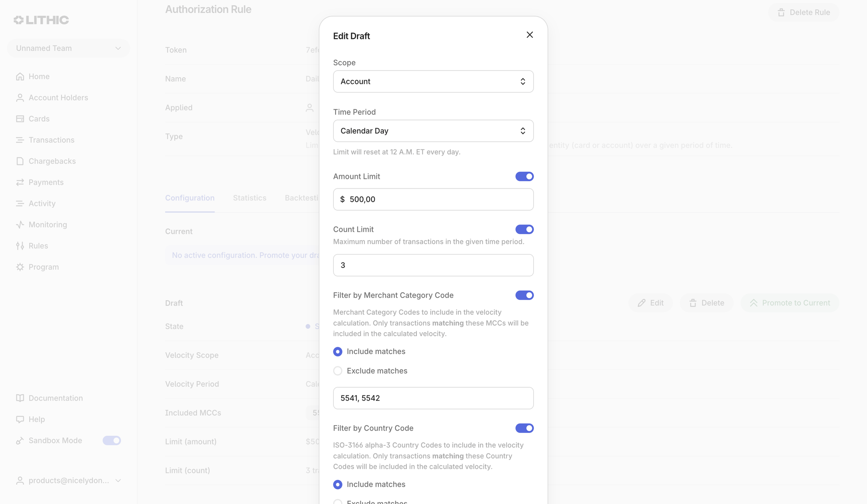The height and width of the screenshot is (504, 867).
Task: Open Transactions list
Action: coord(45,140)
